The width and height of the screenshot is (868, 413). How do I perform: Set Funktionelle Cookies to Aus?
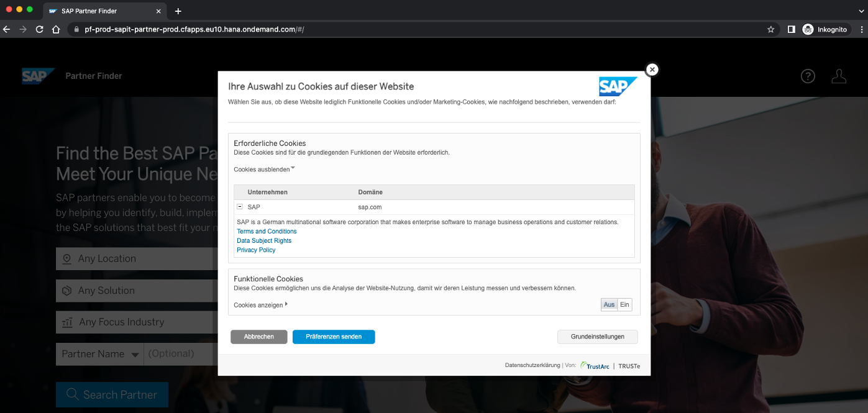coord(609,304)
